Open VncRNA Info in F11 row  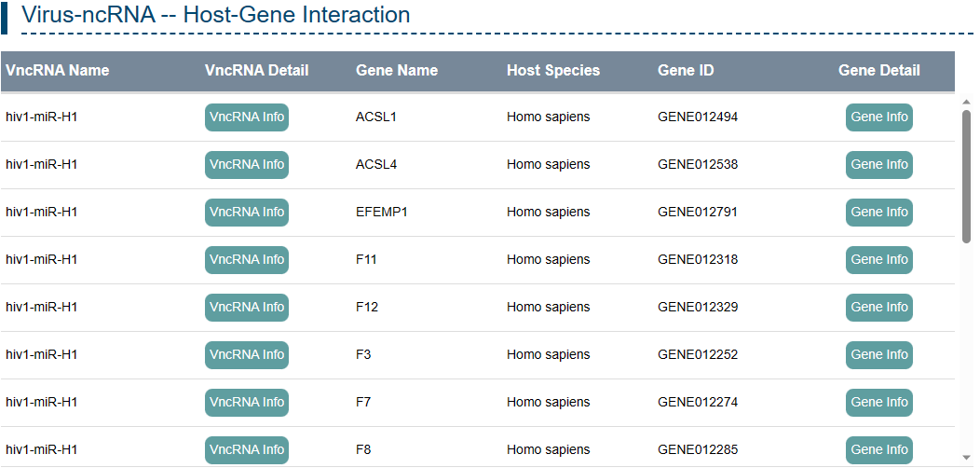[x=247, y=260]
